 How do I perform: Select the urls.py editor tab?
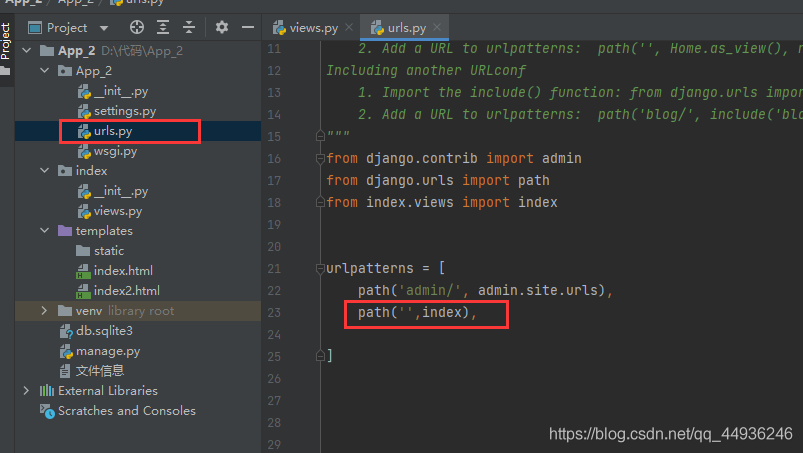coord(407,28)
